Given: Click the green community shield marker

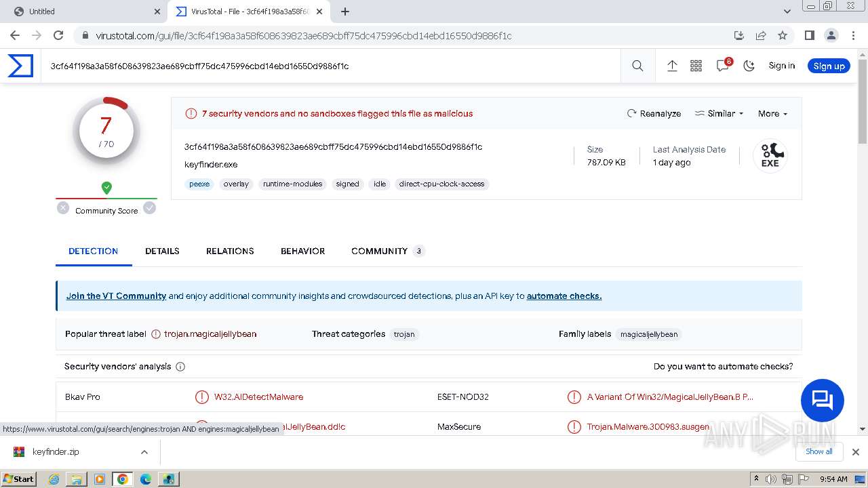Looking at the screenshot, I should pos(106,188).
